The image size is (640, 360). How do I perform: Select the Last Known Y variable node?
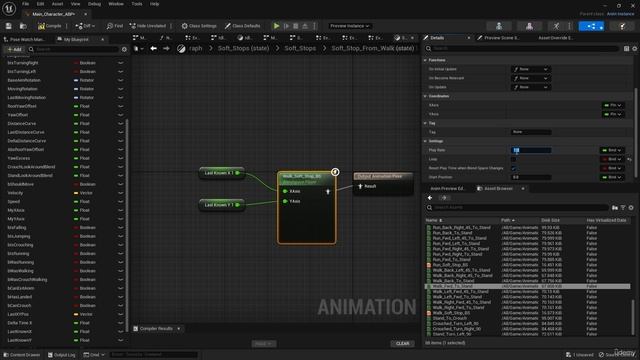[222, 205]
